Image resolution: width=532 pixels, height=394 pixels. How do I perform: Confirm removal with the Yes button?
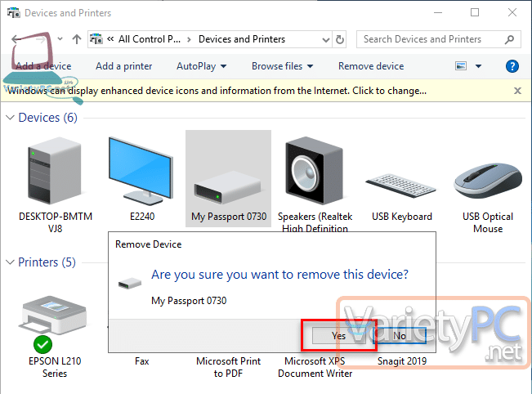(338, 335)
